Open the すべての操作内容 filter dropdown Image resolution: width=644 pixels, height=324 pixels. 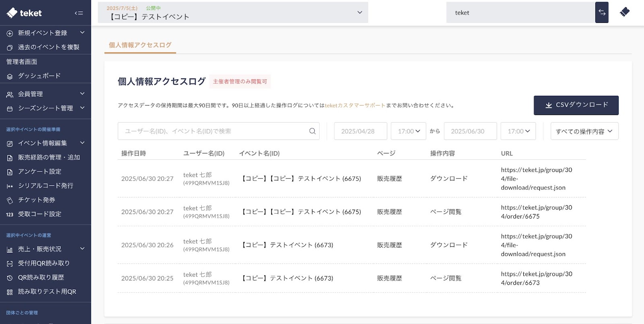coord(584,131)
